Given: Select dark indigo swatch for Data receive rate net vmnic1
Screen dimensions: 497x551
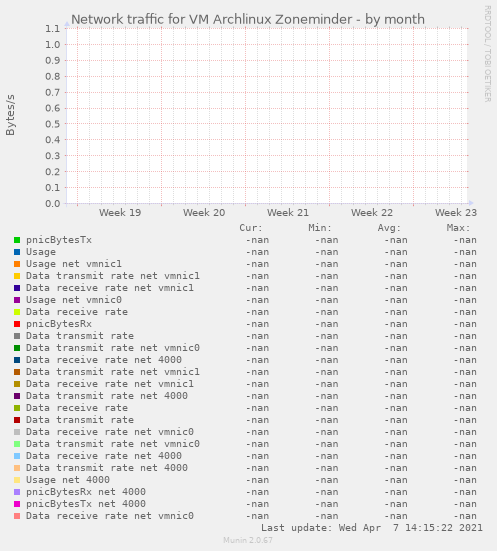Looking at the screenshot, I should (x=17, y=288).
